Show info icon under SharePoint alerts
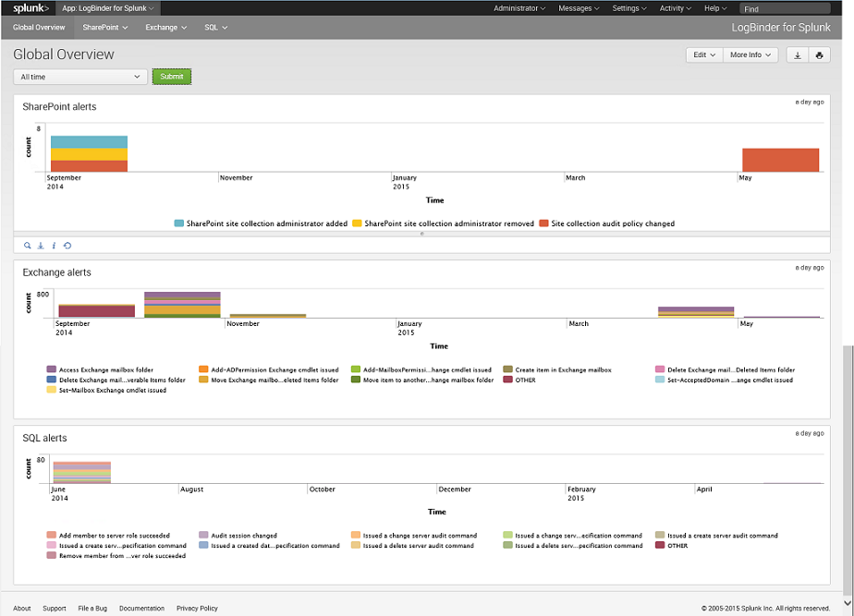The image size is (854, 616). pyautogui.click(x=54, y=246)
